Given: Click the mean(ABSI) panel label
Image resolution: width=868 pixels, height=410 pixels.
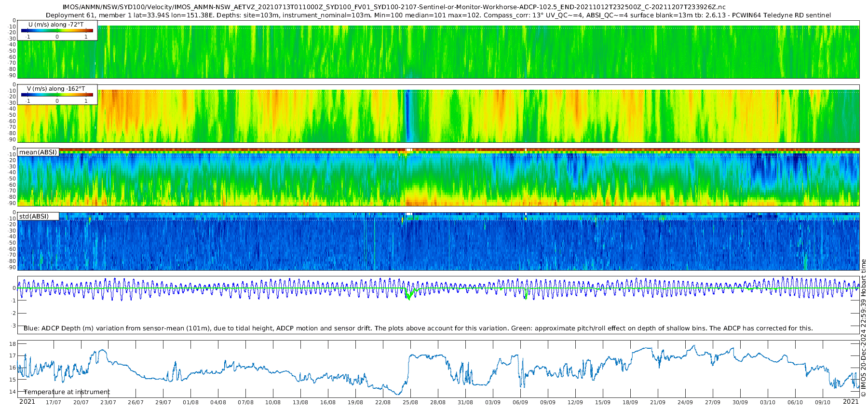Looking at the screenshot, I should (x=38, y=152).
